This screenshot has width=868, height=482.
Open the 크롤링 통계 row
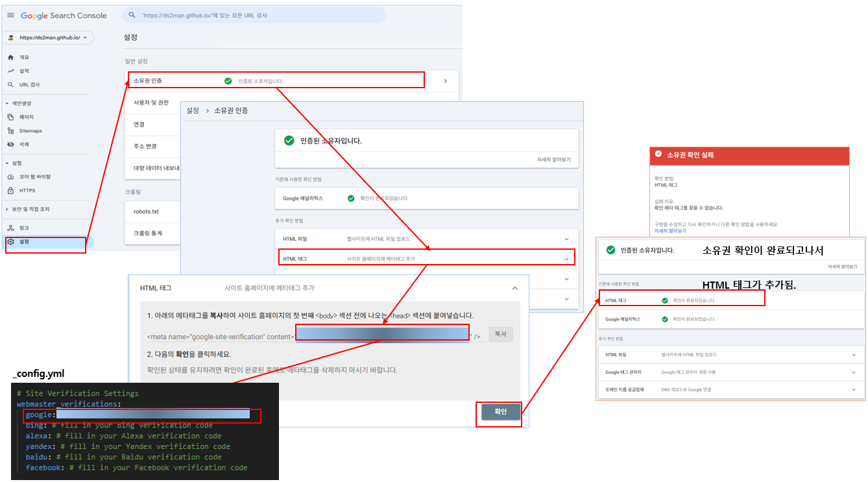click(x=152, y=233)
